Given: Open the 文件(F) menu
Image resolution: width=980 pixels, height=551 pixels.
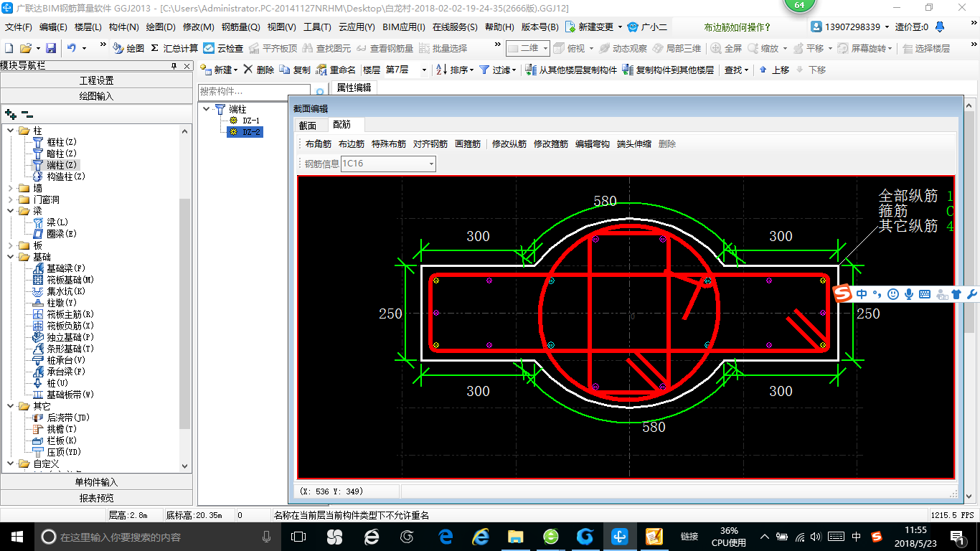Looking at the screenshot, I should pyautogui.click(x=19, y=27).
